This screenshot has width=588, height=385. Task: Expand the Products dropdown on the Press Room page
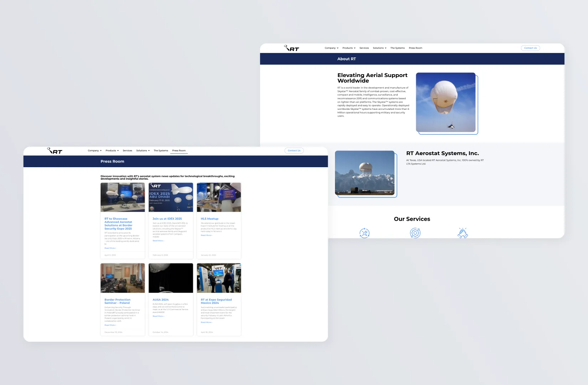[x=112, y=150]
